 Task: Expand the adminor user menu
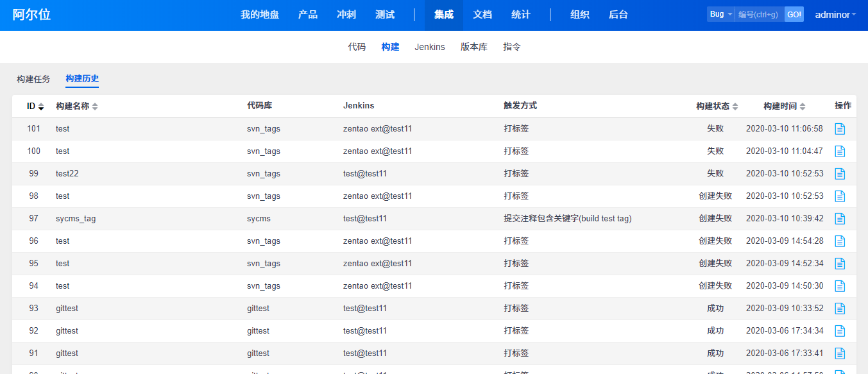[835, 15]
